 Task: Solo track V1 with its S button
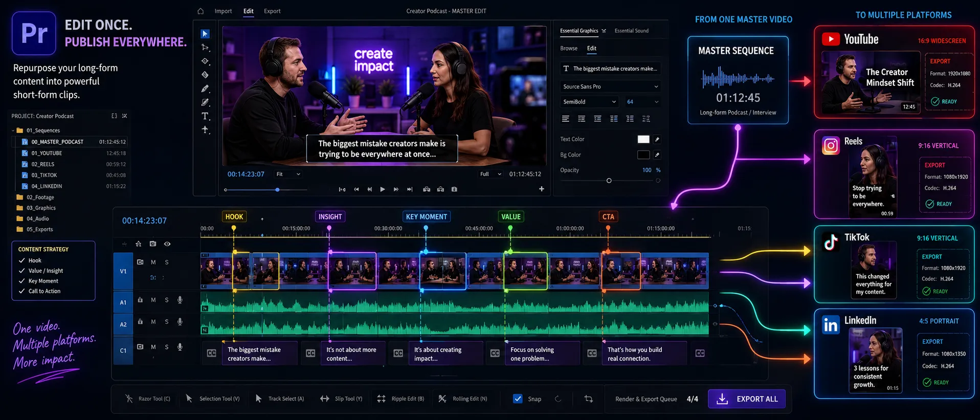click(167, 262)
